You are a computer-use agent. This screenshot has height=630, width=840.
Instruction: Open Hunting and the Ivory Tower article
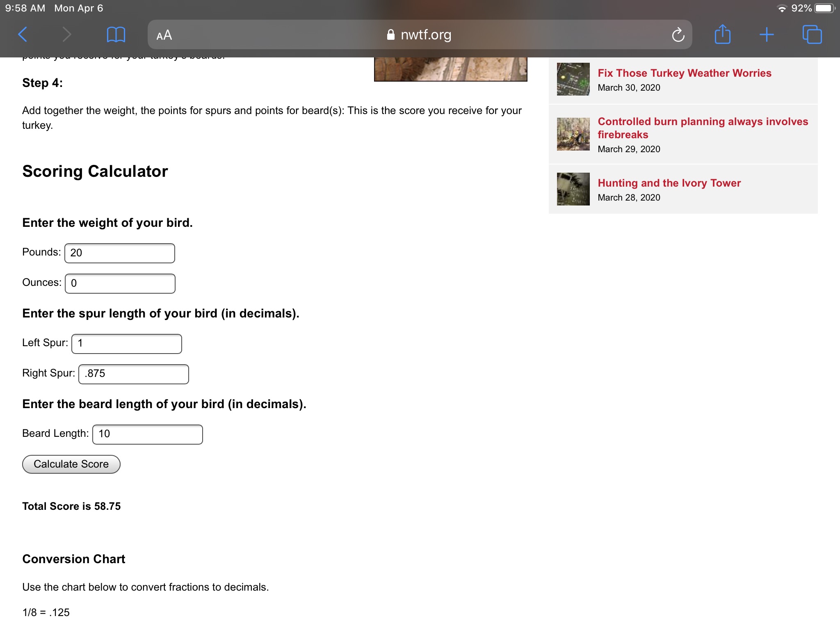pyautogui.click(x=669, y=183)
